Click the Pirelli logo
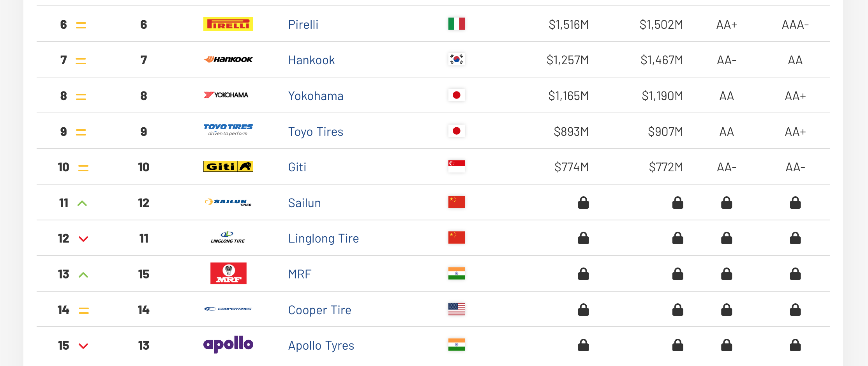 228,24
